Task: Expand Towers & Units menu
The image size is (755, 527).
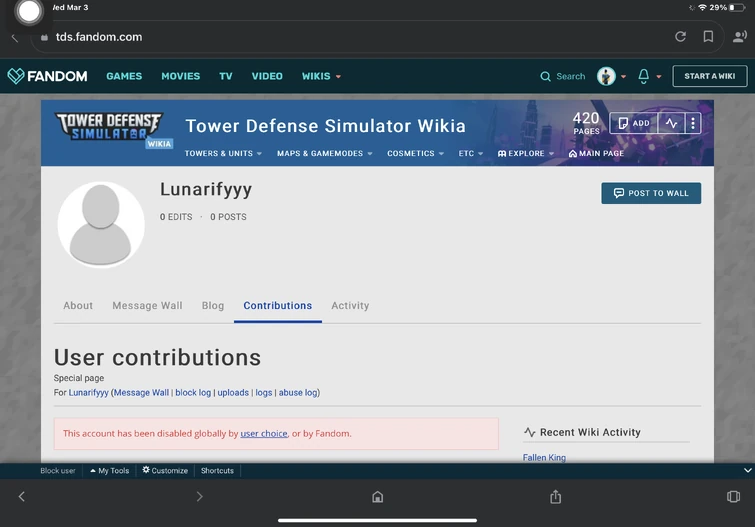Action: pos(223,153)
